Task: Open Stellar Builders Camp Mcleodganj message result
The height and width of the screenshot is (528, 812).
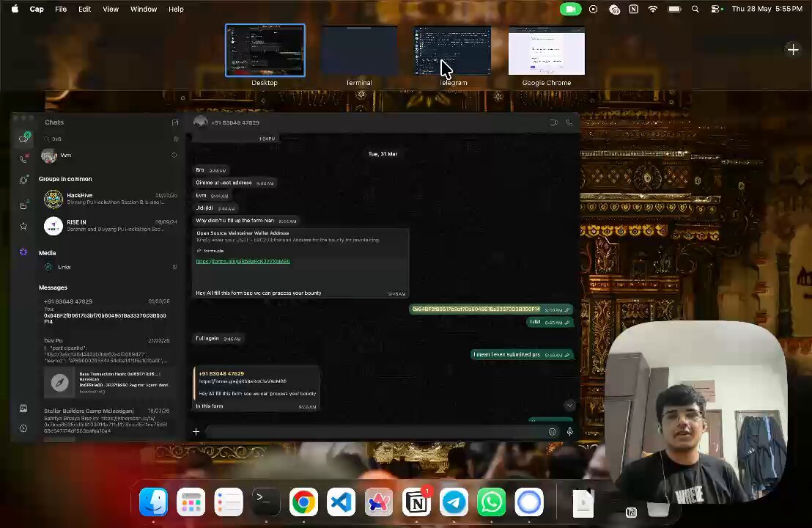Action: point(110,421)
